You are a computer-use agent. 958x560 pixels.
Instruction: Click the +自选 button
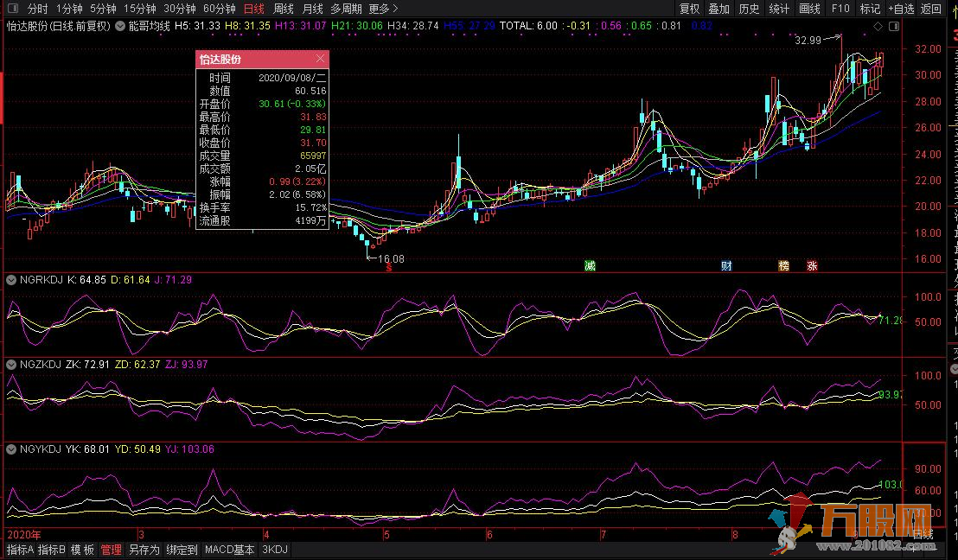click(899, 9)
